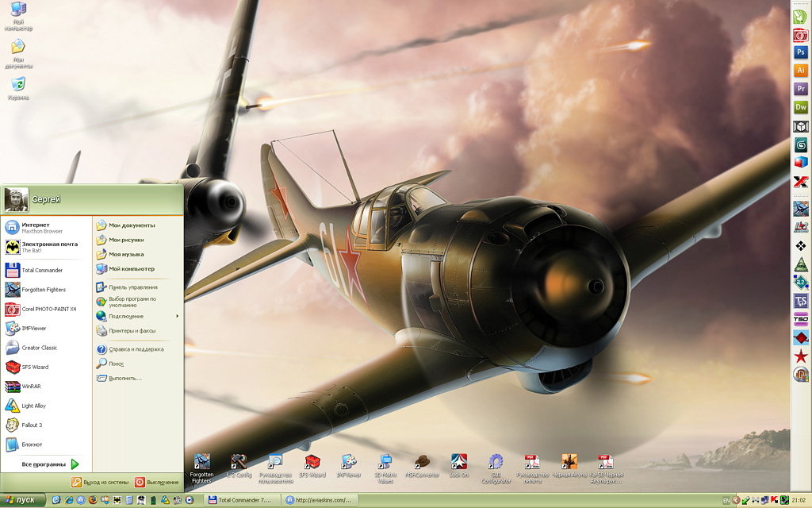Open Lock On desktop shortcut
Image resolution: width=812 pixels, height=508 pixels.
459,466
